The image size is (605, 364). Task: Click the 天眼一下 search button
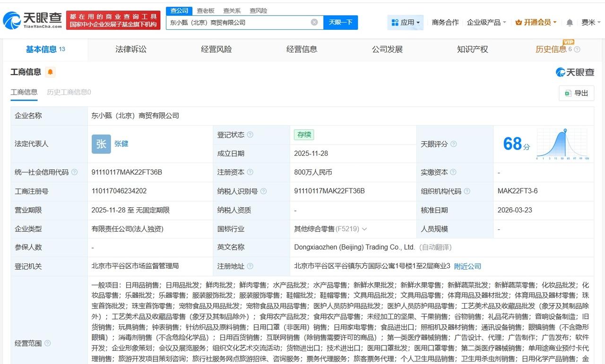(x=340, y=22)
